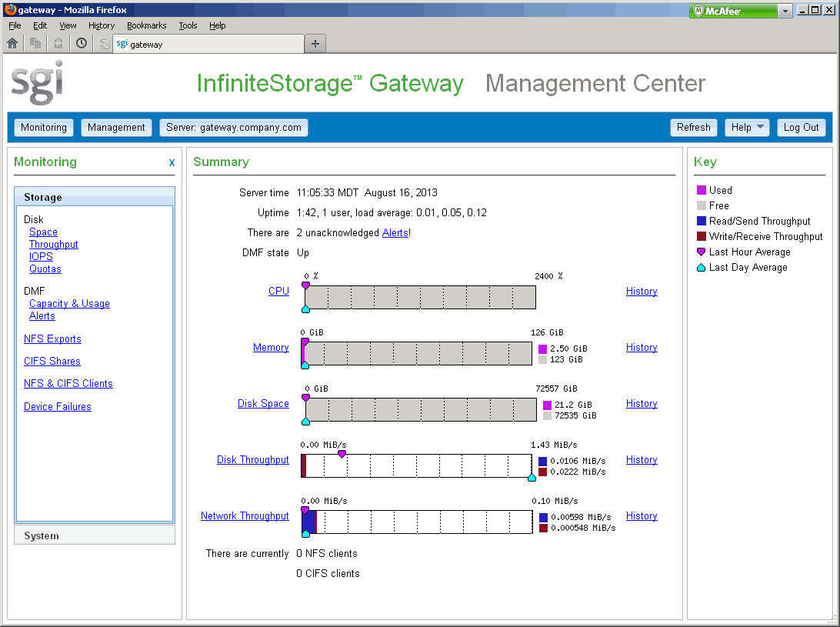Screen dimensions: 840x627
Task: Open the IOPS link
Action: [41, 257]
